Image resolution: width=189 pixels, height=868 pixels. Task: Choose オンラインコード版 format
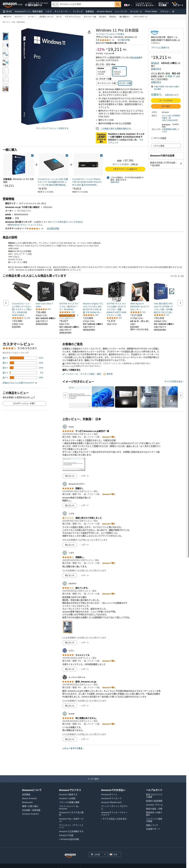point(106,83)
